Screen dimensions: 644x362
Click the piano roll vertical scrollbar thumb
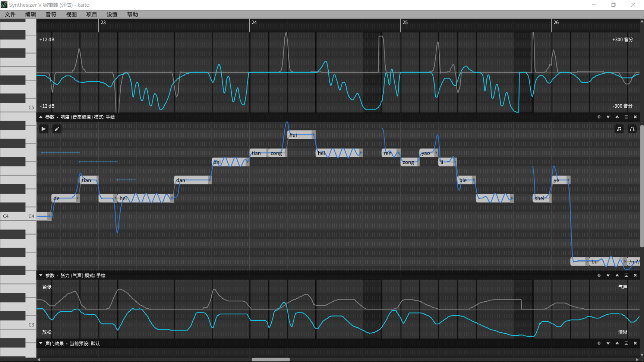(x=642, y=186)
